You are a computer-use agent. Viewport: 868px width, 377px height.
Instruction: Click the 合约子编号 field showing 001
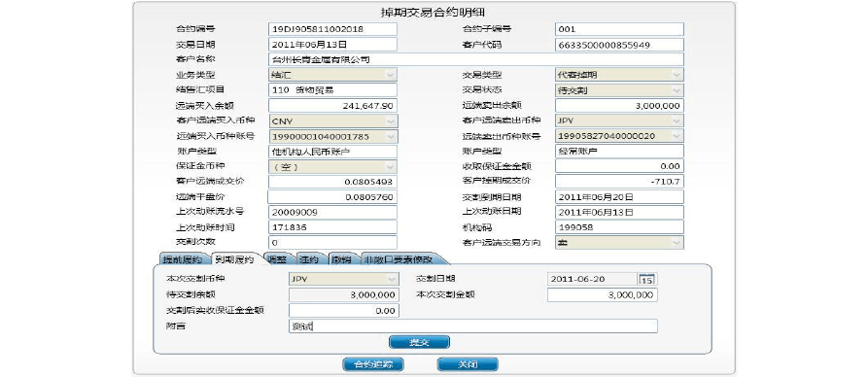pos(619,29)
